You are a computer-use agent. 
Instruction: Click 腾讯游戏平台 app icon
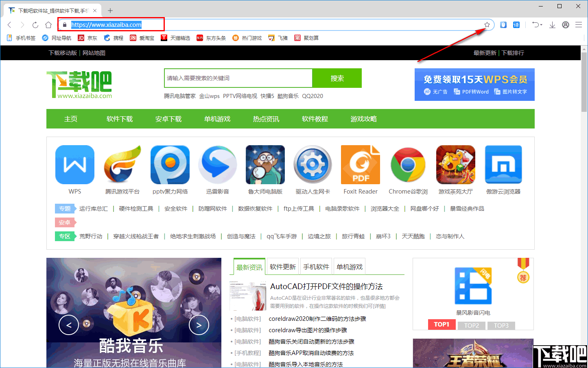point(122,165)
